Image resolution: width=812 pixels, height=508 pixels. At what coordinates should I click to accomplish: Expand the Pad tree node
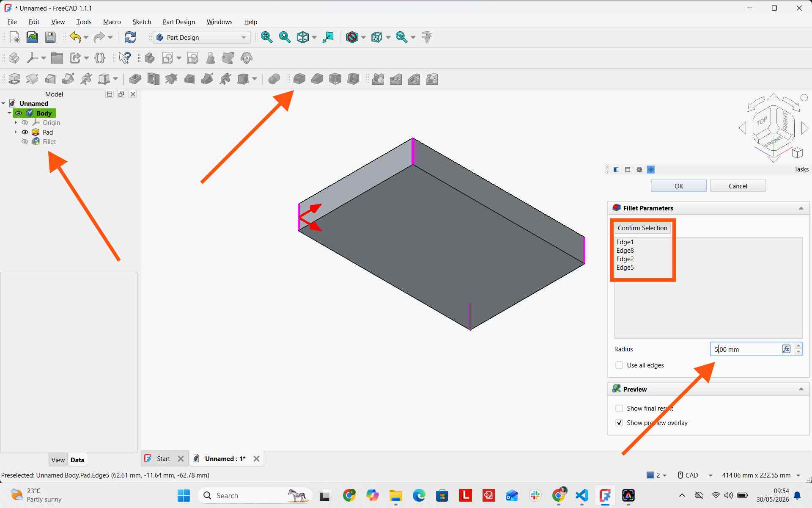point(16,132)
